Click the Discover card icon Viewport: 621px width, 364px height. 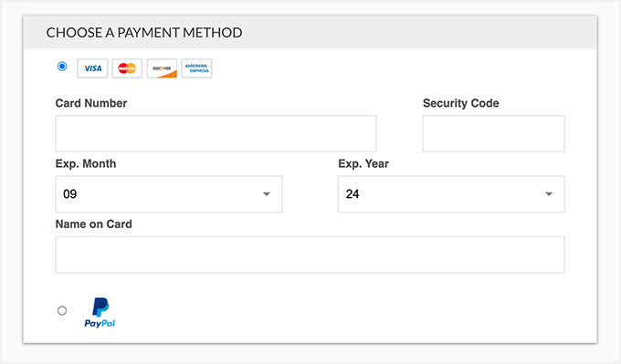[x=162, y=68]
